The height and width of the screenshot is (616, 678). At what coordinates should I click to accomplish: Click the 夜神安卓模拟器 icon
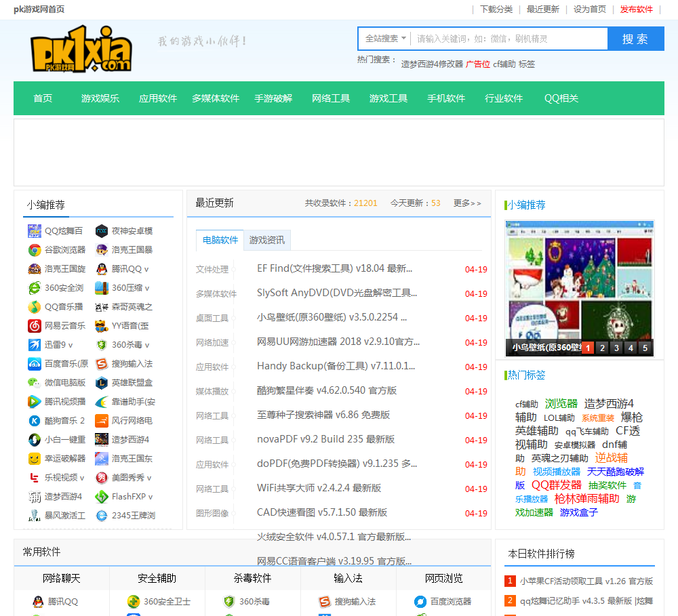tap(102, 231)
